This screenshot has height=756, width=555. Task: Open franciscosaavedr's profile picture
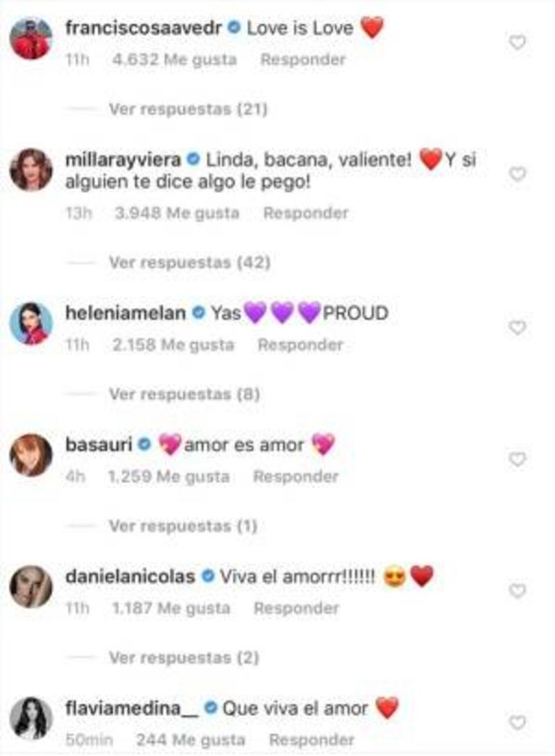click(31, 39)
